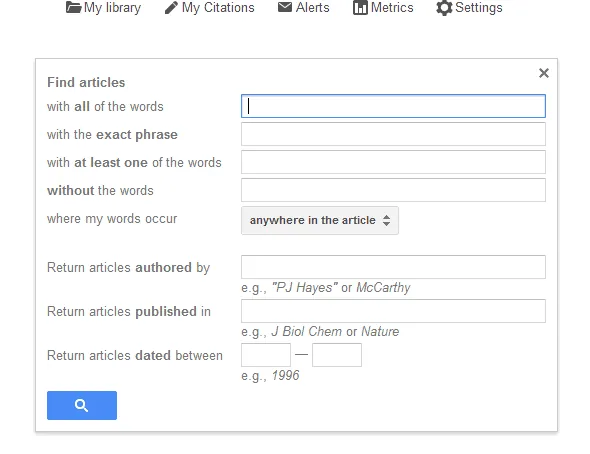Click 'Return articles dated between' label

tap(135, 355)
